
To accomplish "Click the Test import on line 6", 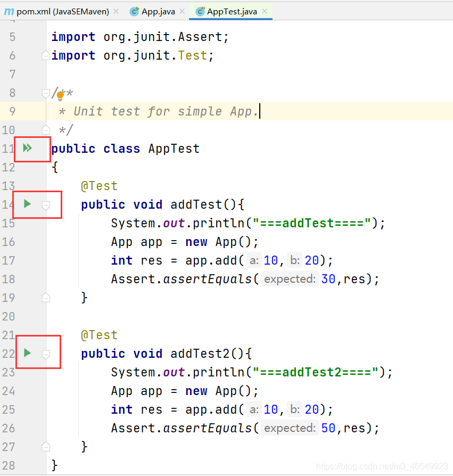I will (193, 55).
